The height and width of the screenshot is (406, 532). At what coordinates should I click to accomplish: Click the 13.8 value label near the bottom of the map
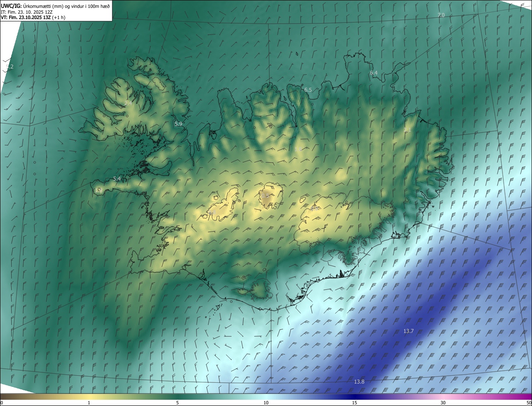point(359,382)
